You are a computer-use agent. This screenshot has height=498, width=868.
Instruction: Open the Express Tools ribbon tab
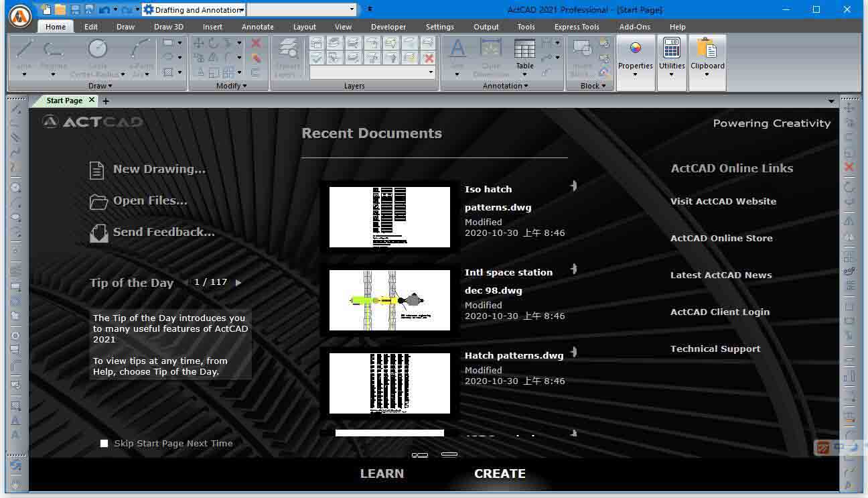tap(576, 27)
